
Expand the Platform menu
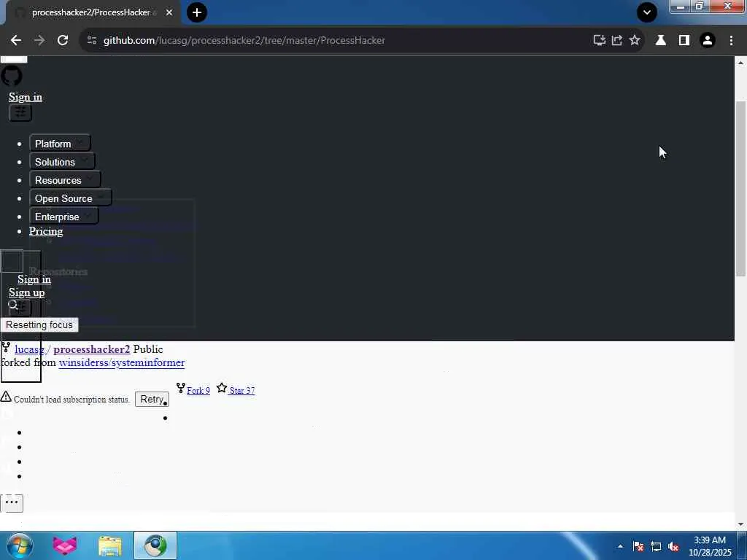pyautogui.click(x=60, y=144)
